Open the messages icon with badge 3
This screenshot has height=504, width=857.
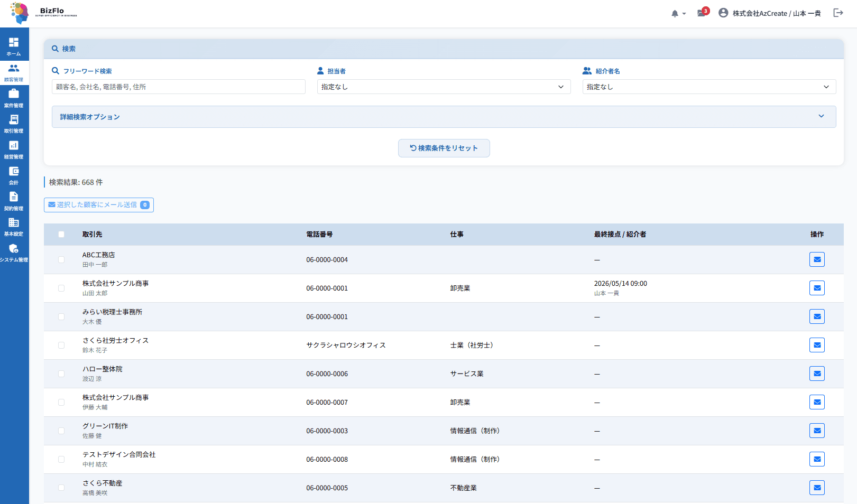click(x=703, y=13)
